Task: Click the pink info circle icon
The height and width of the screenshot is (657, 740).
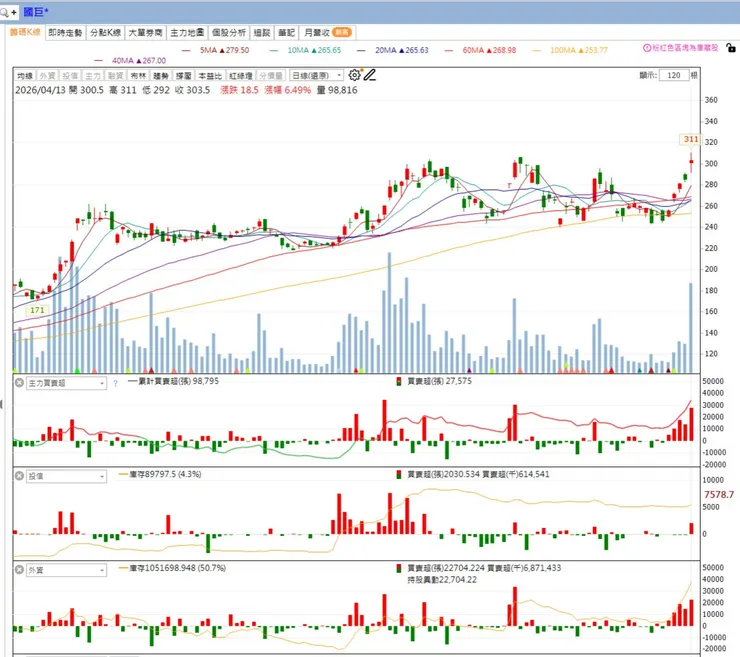Action: (647, 48)
